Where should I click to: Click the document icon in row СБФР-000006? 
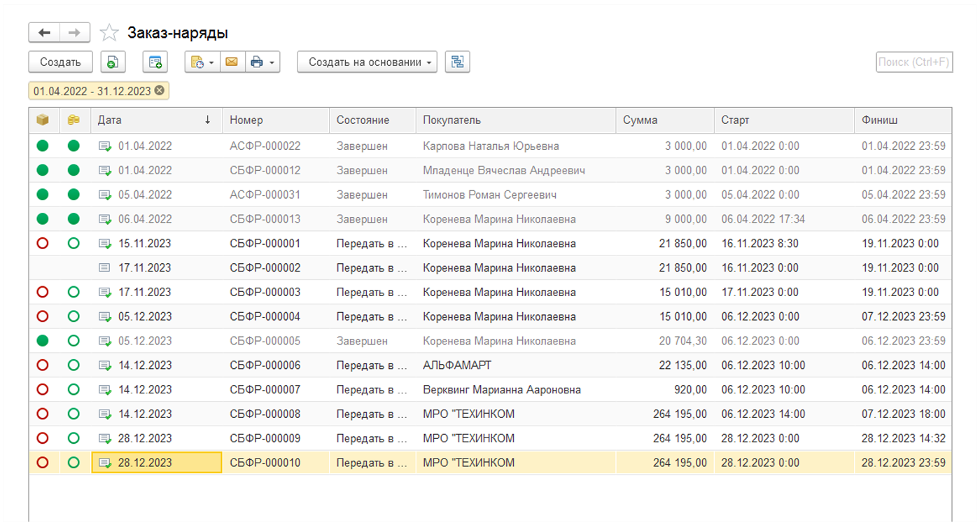[106, 365]
